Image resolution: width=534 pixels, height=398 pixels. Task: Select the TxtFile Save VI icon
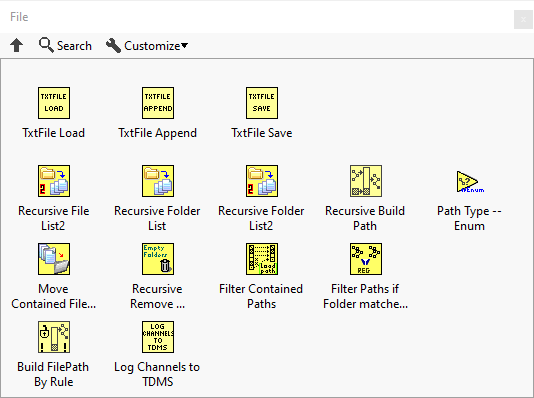262,103
